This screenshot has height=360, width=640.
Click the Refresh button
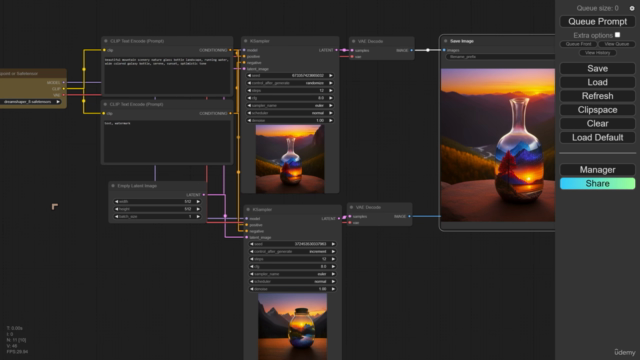pos(597,96)
